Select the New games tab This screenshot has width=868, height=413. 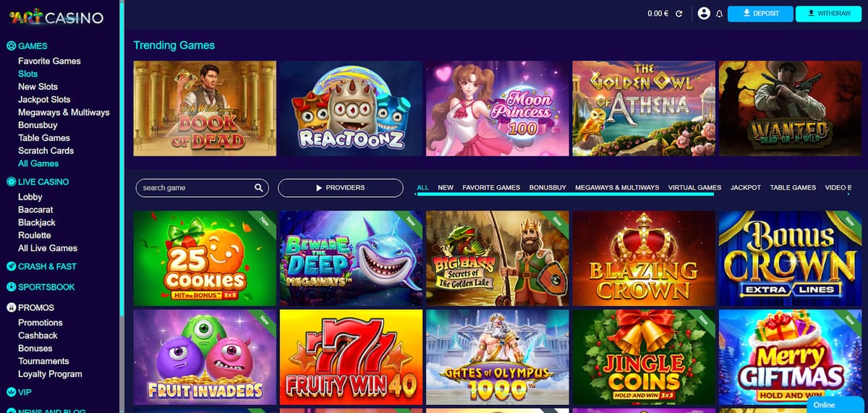(446, 187)
